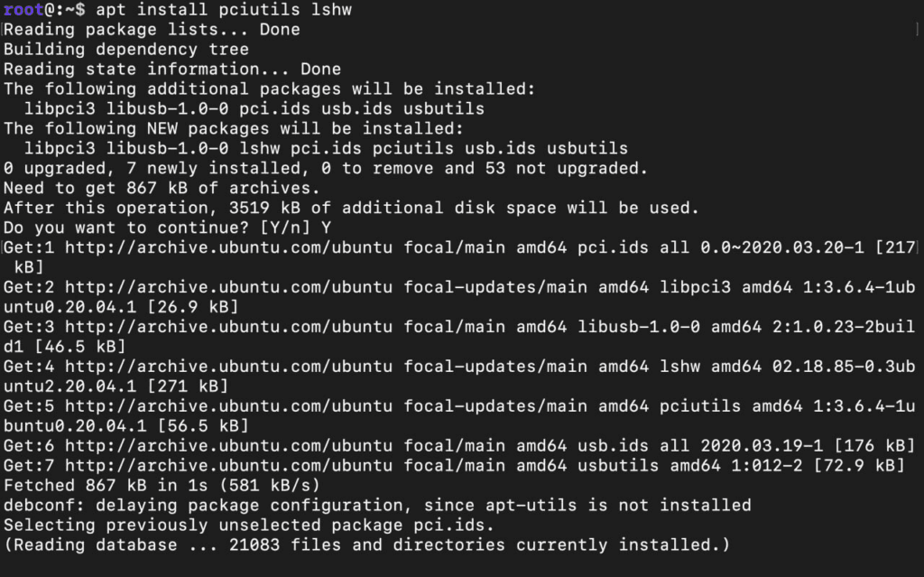
Task: Click the 'Selecting previously unselected package pci.ids' line
Action: (249, 526)
